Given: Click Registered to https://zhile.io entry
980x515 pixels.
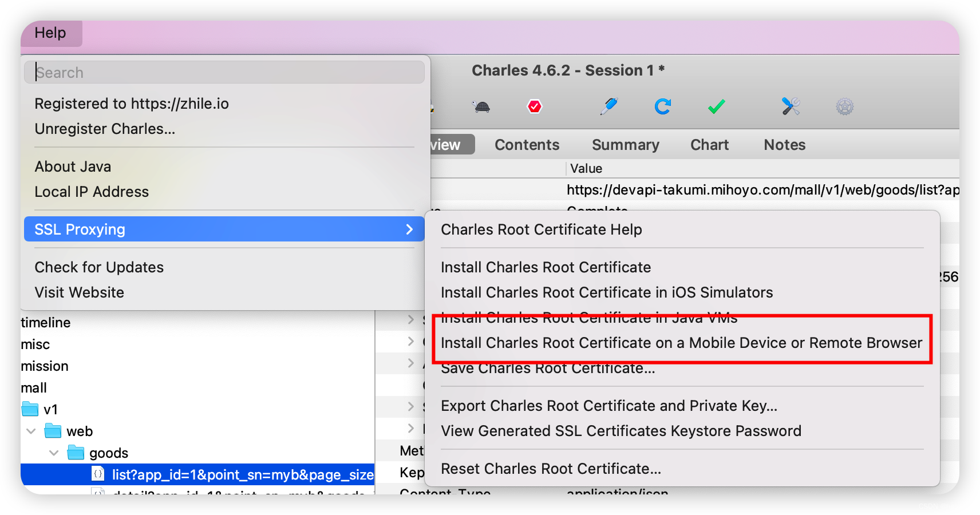Looking at the screenshot, I should pos(132,104).
